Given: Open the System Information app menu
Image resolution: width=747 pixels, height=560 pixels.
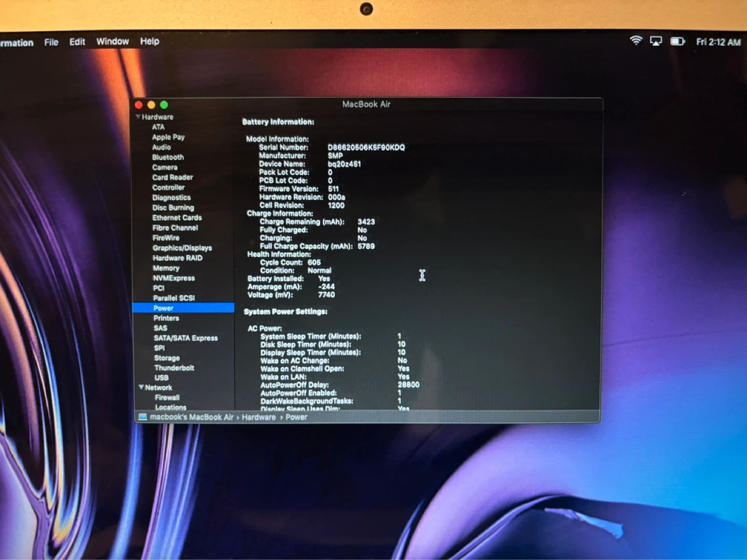Looking at the screenshot, I should click(x=17, y=43).
